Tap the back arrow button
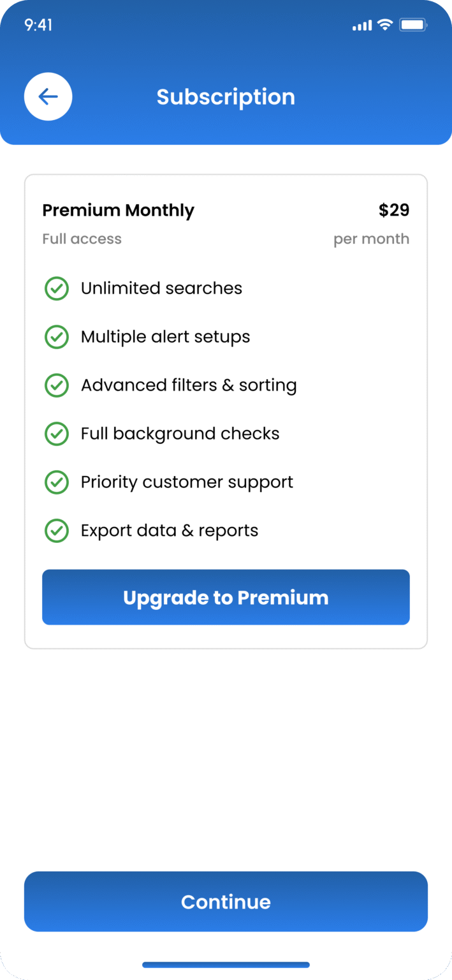Viewport: 452px width, 980px height. pos(48,97)
